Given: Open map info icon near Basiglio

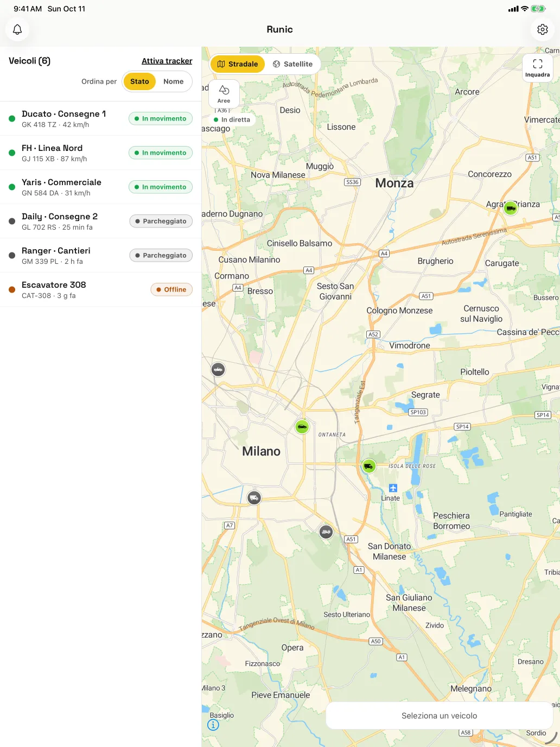Looking at the screenshot, I should pyautogui.click(x=214, y=725).
